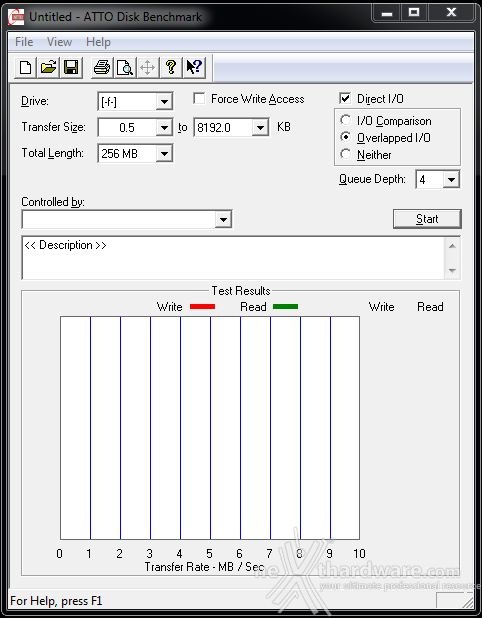This screenshot has width=482, height=618.
Task: Expand the Total Length dropdown
Action: [x=164, y=154]
